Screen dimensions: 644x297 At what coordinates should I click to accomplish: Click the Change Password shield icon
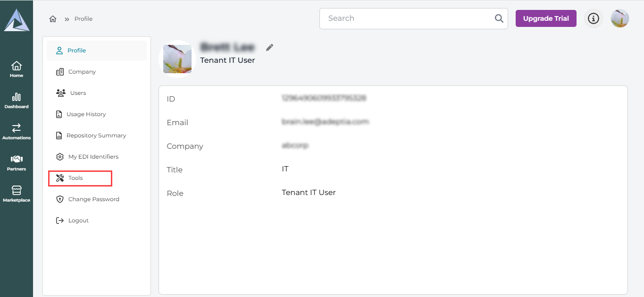(x=60, y=199)
